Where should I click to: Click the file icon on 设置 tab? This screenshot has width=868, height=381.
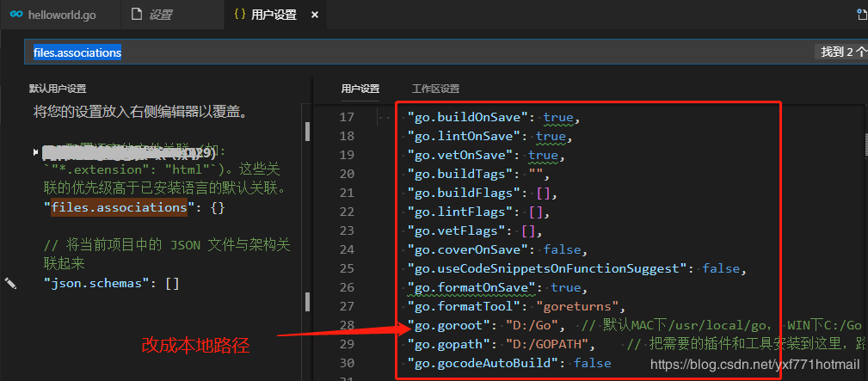tap(136, 15)
